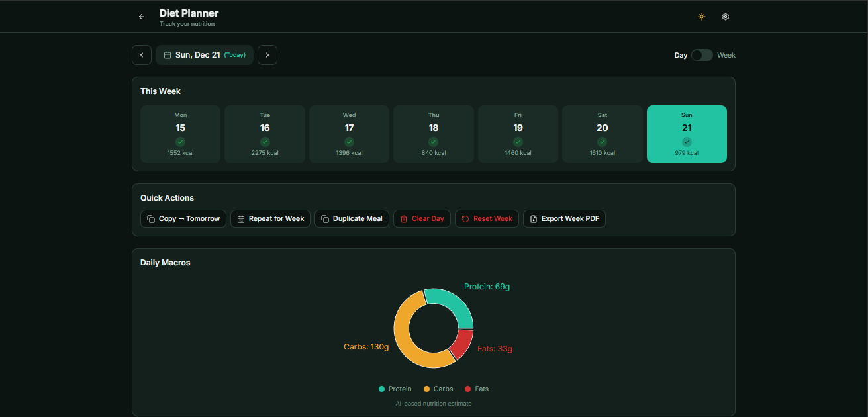Click Repeat for Week

(270, 218)
